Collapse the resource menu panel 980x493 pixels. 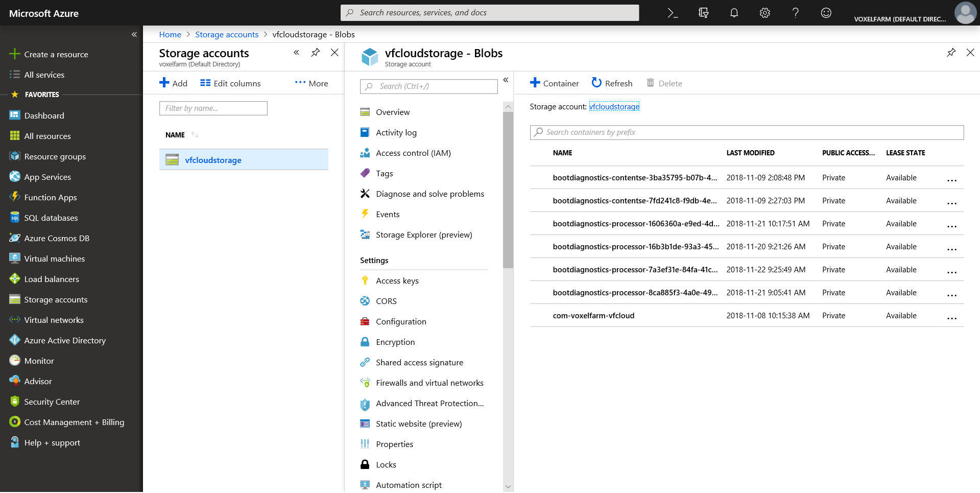[x=506, y=80]
